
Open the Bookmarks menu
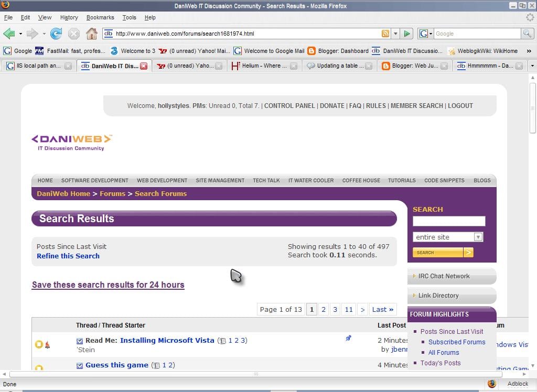100,17
